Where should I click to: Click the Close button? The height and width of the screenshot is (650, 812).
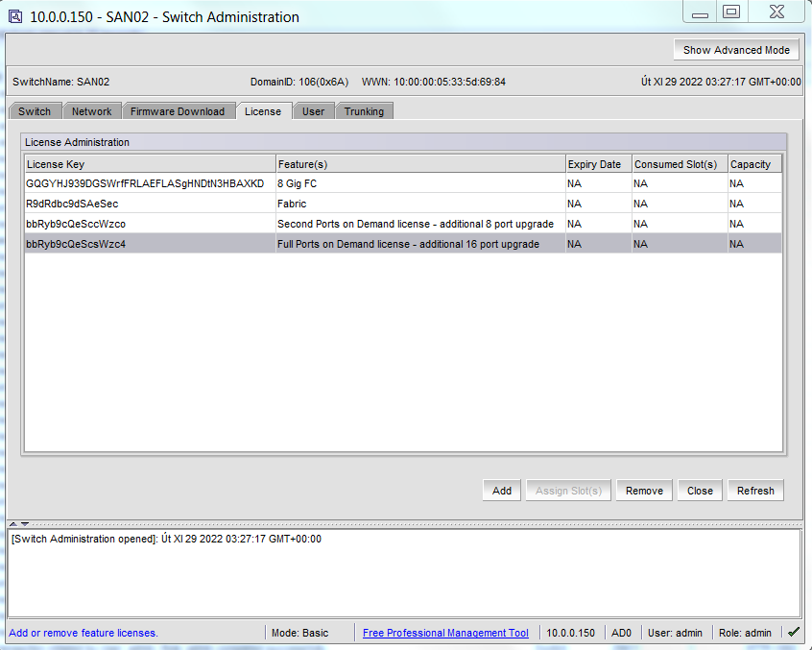pyautogui.click(x=700, y=491)
